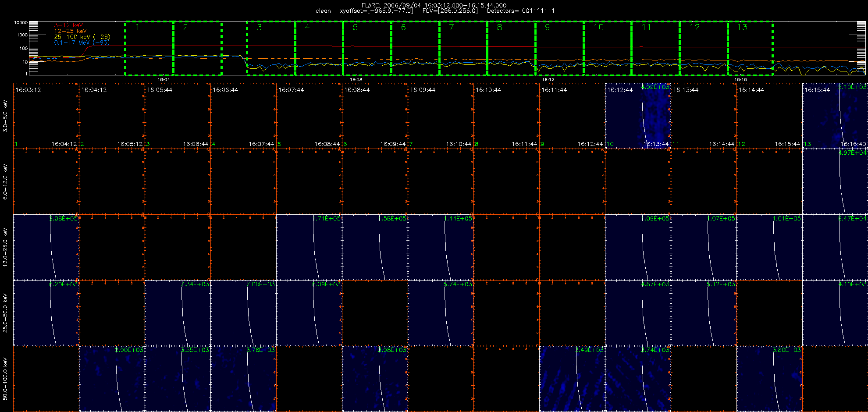Open the image panel labeled 1.09E+05
Screen dimensions: 868x412
point(638,247)
